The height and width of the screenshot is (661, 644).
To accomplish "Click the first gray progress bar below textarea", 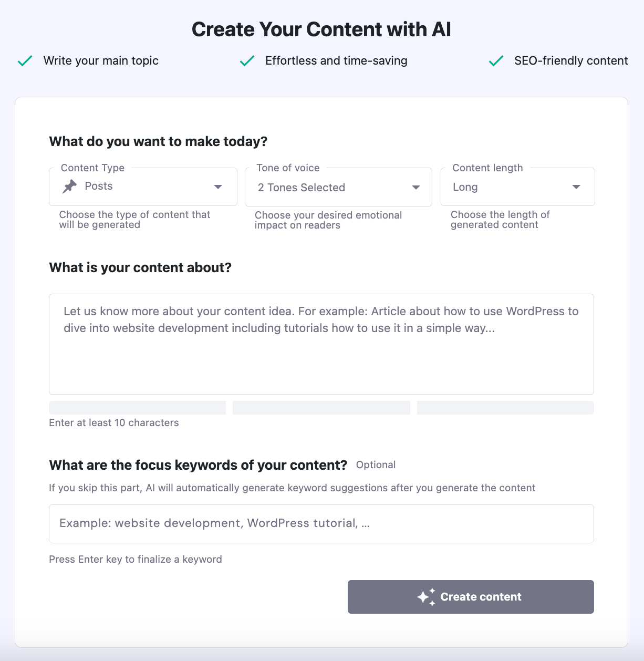I will pyautogui.click(x=137, y=407).
